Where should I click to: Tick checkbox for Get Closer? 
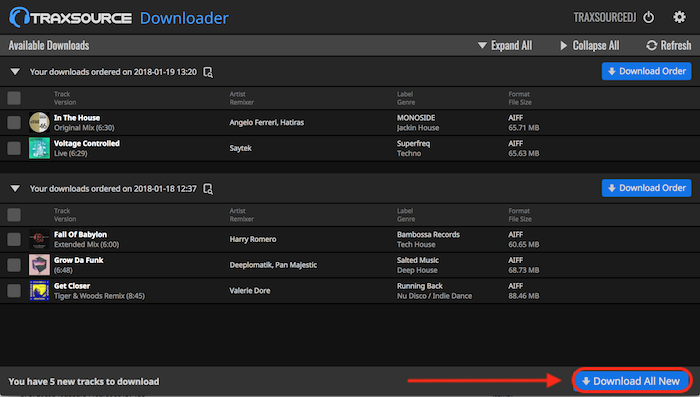pyautogui.click(x=14, y=291)
